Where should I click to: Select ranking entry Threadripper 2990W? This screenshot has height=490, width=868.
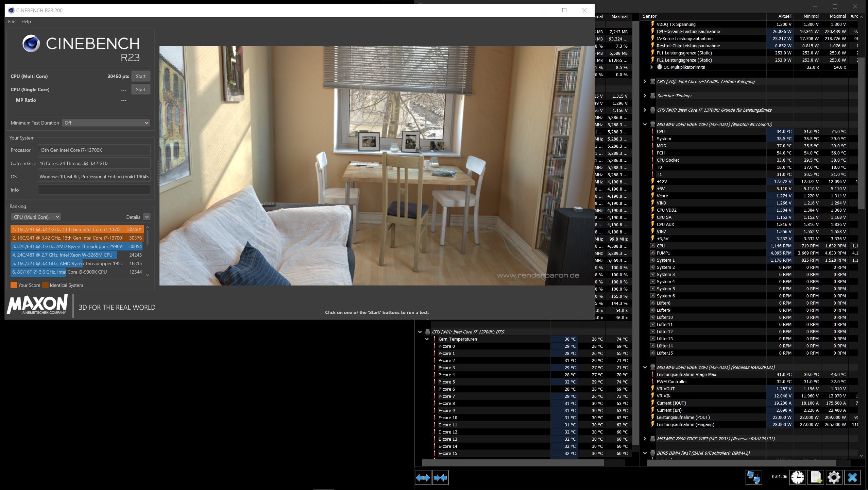coord(76,246)
